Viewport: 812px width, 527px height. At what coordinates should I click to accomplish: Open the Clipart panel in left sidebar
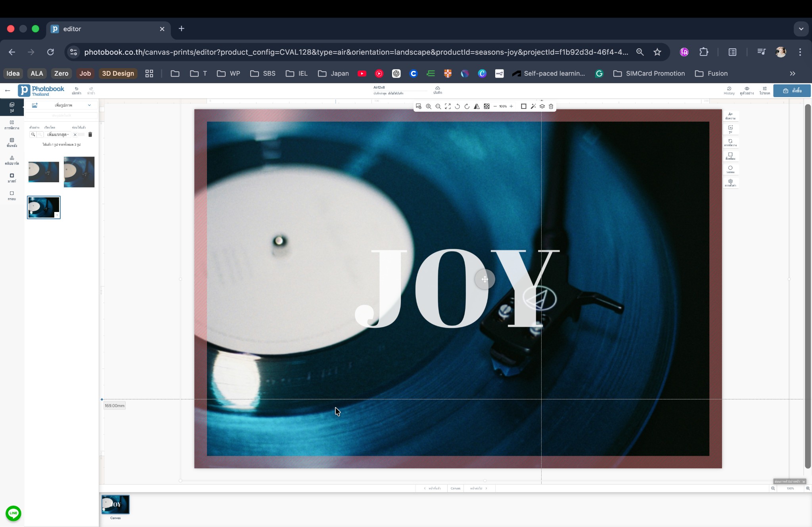coord(12,160)
